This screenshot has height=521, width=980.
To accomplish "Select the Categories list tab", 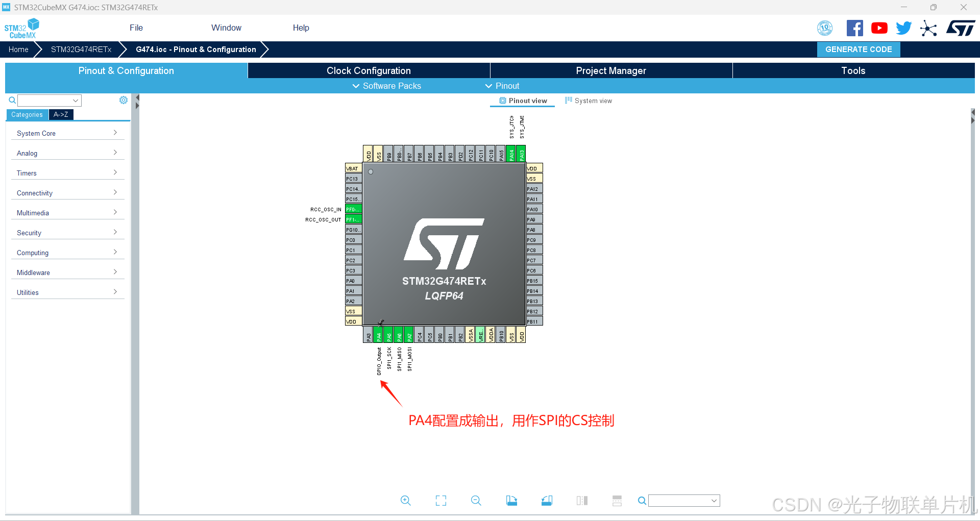I will click(x=27, y=115).
